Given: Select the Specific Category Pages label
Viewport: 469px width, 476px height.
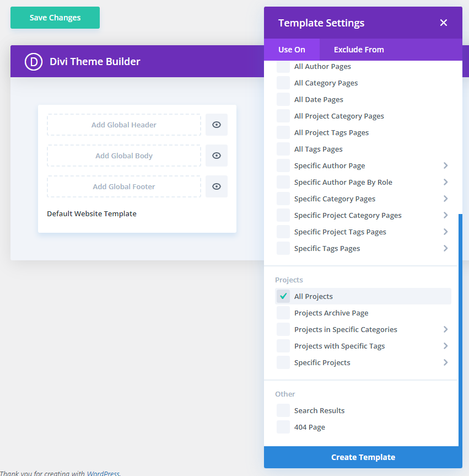Looking at the screenshot, I should [335, 199].
